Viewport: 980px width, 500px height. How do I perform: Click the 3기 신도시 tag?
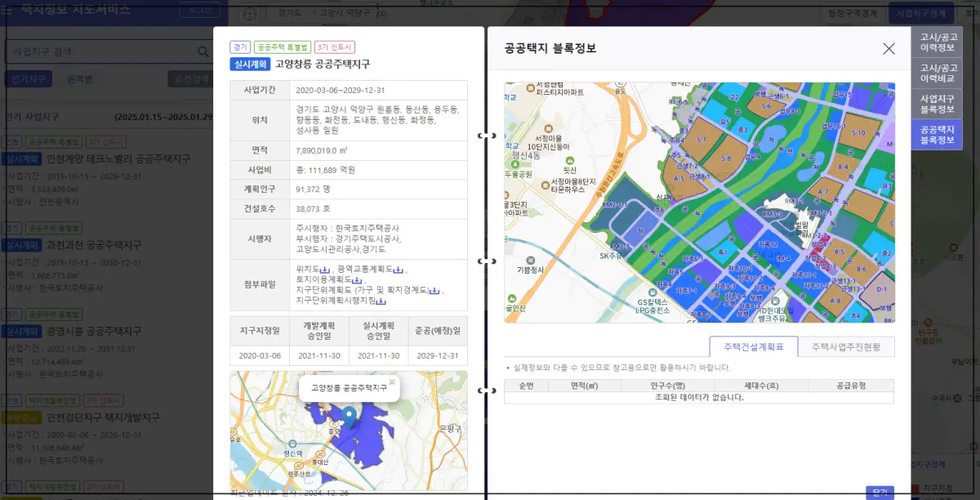click(335, 47)
